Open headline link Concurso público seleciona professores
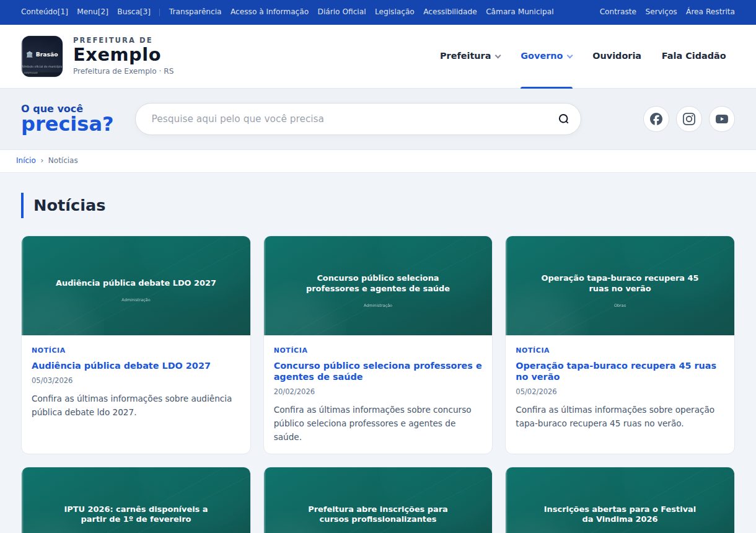The height and width of the screenshot is (533, 756). coord(377,371)
